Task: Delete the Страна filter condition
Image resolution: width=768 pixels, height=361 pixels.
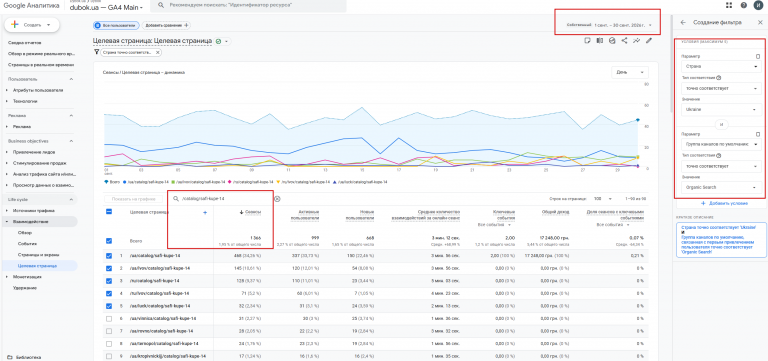Action: (758, 57)
